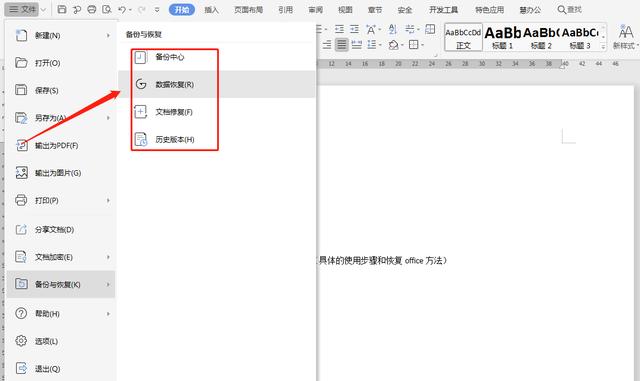Click 帮助(H) in the file menu

coord(60,314)
